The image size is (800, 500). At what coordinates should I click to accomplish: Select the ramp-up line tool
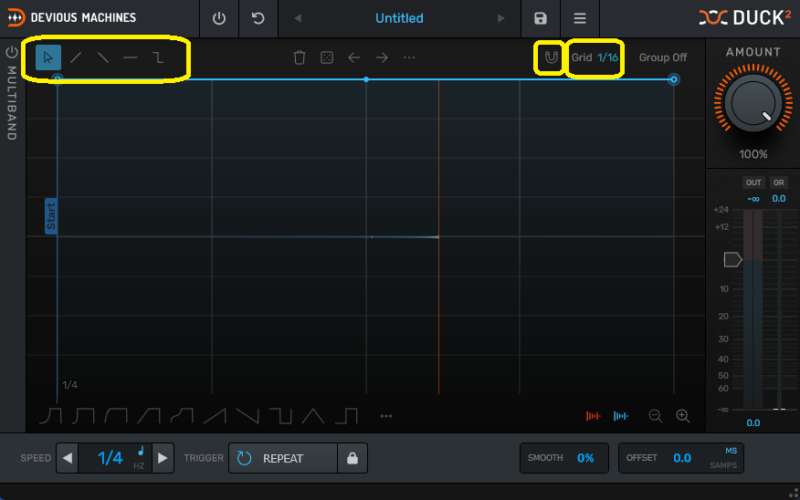pyautogui.click(x=76, y=58)
